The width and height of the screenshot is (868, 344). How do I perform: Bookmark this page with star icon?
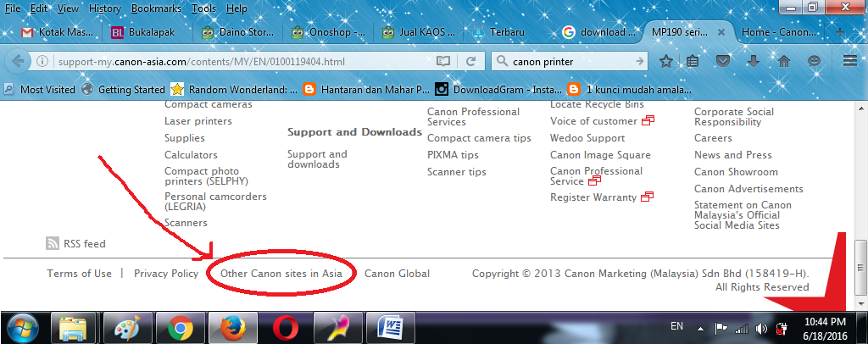point(666,61)
